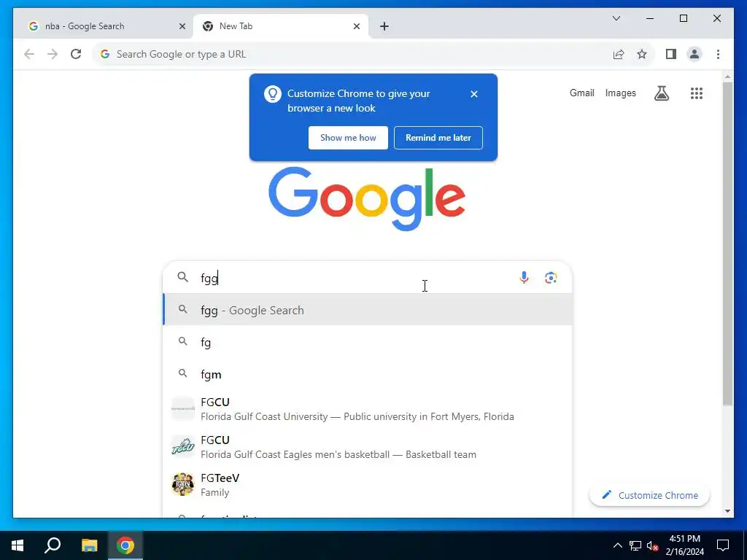Choose the fg suggestion
747x560 pixels.
click(x=368, y=343)
